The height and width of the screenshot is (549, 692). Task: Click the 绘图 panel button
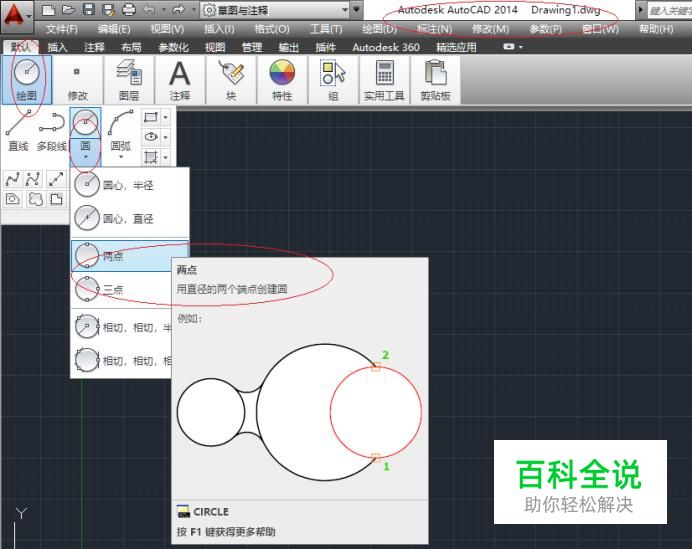click(26, 80)
